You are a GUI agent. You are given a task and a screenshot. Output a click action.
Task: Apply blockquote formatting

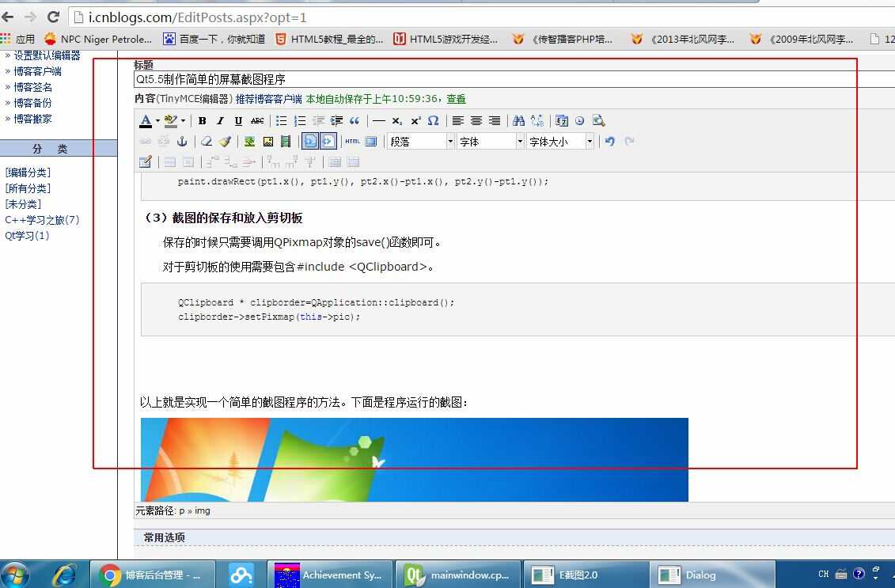[355, 120]
